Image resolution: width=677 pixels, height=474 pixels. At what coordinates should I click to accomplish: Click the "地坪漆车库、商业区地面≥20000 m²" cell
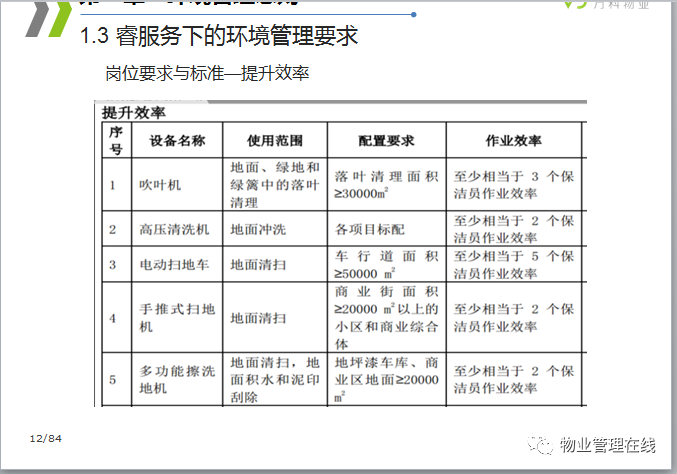coord(386,379)
